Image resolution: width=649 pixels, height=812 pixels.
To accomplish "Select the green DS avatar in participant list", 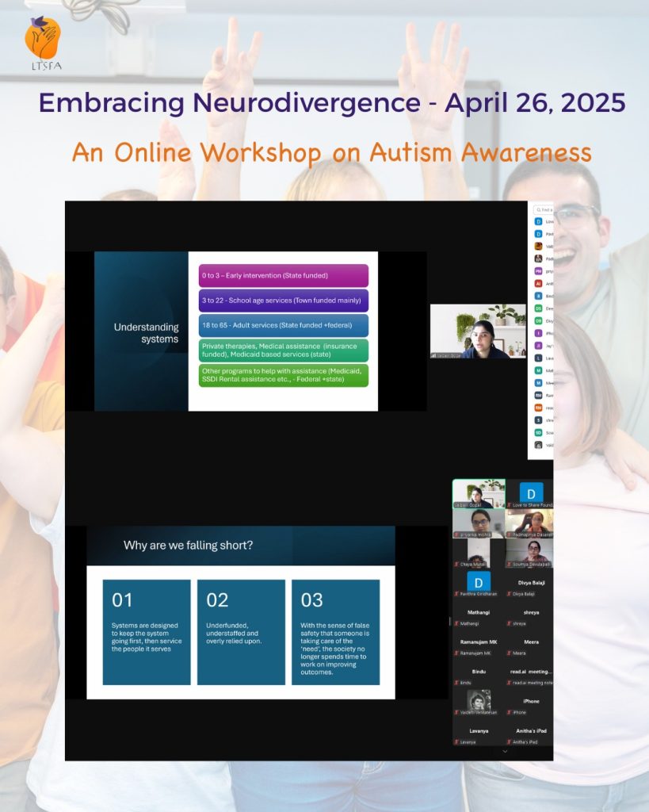I will point(538,308).
